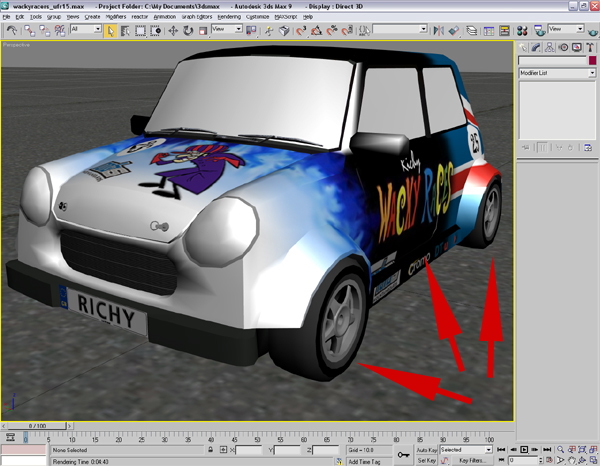
Task: Open the Schematic View icon
Action: point(504,31)
